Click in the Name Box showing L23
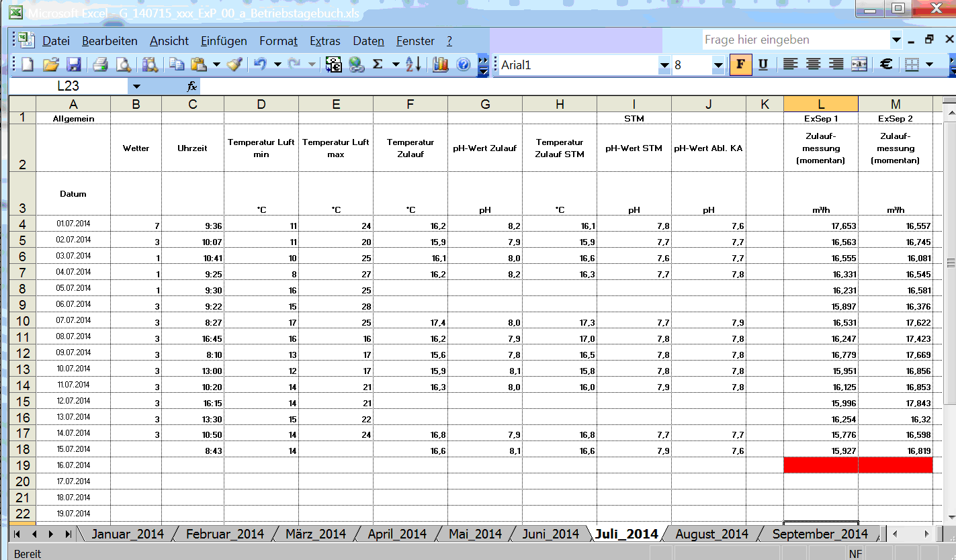The height and width of the screenshot is (560, 956). click(x=69, y=86)
